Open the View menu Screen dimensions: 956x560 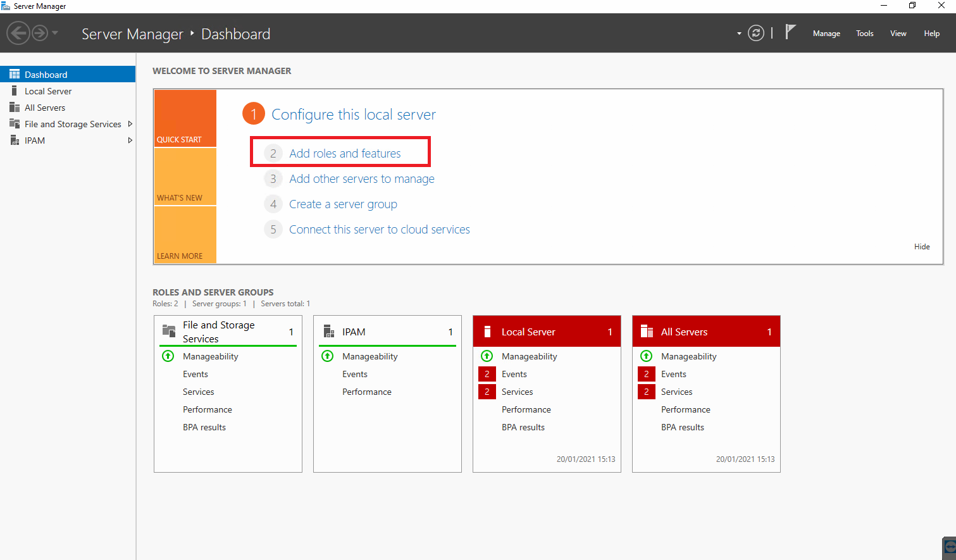coord(898,34)
